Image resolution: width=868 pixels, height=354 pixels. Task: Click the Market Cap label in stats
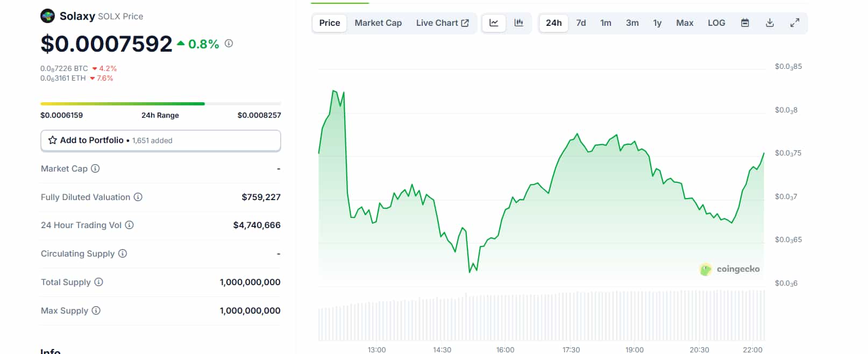(x=64, y=168)
